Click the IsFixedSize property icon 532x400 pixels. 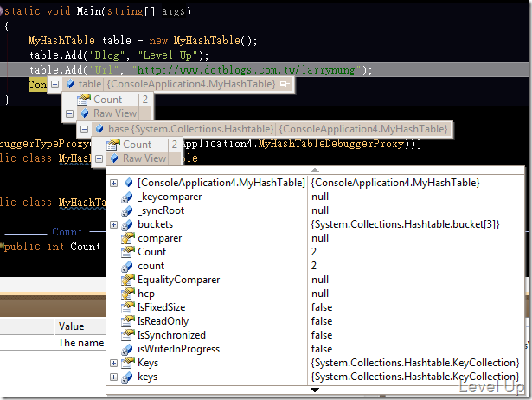click(x=127, y=307)
